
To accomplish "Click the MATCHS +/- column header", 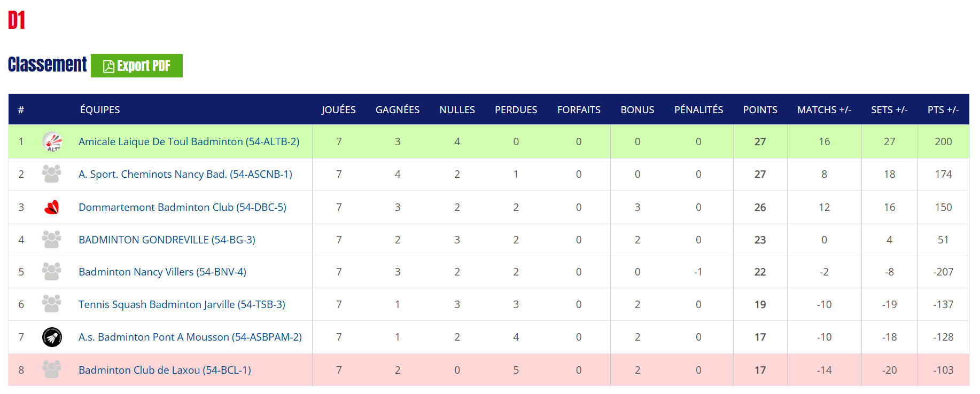I will [x=824, y=109].
